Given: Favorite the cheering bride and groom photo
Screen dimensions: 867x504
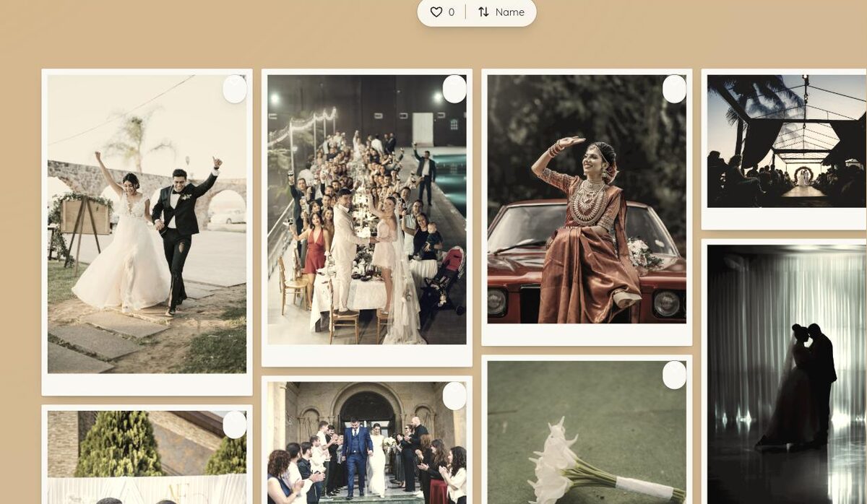Looking at the screenshot, I should pos(235,89).
